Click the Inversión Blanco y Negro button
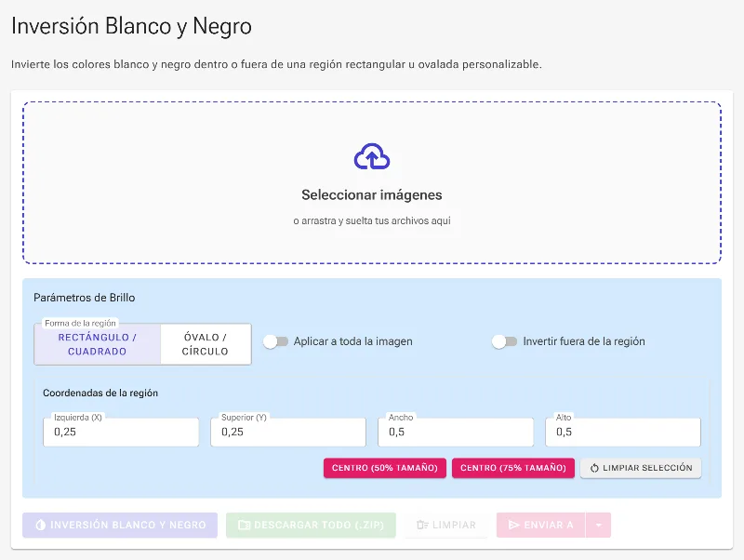 (x=120, y=525)
